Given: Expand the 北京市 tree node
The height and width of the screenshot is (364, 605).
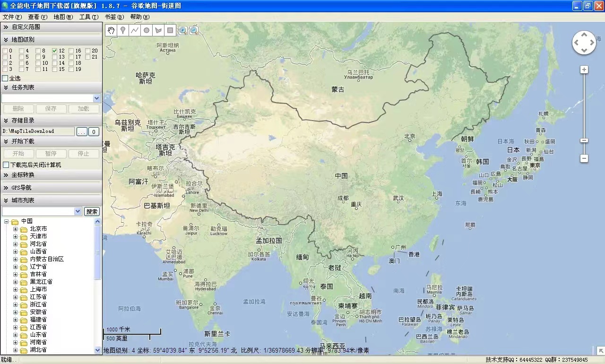Looking at the screenshot, I should [16, 228].
